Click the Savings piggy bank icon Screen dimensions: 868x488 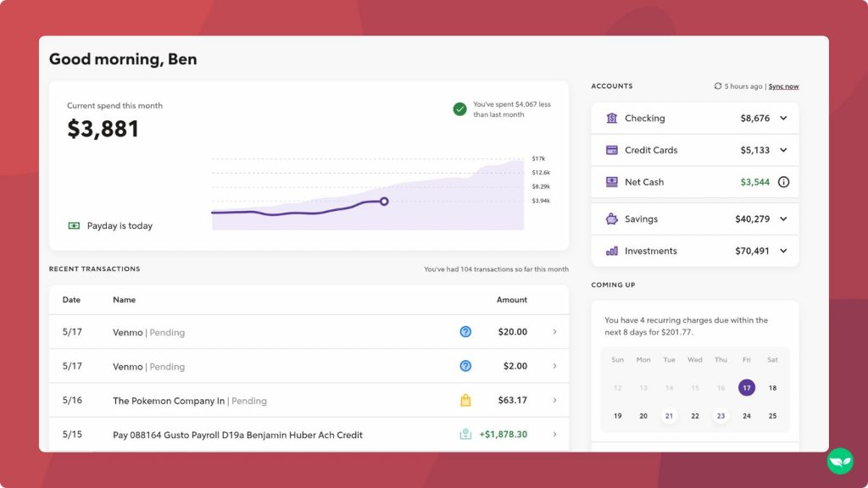tap(612, 219)
